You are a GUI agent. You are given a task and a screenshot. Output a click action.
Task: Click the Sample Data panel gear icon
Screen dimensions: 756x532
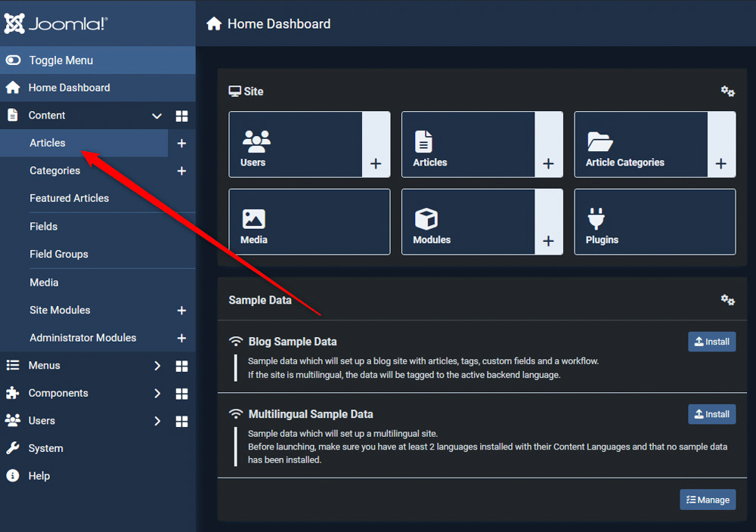coord(727,299)
